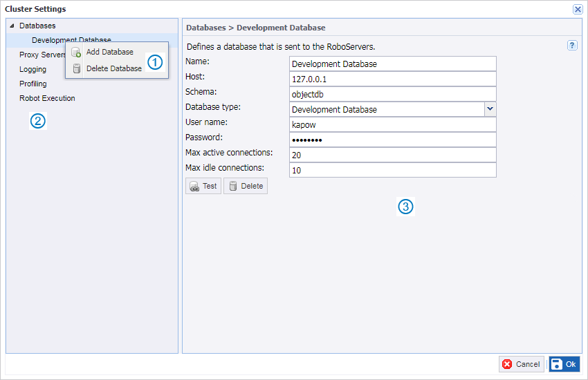Cancel the cluster settings changes
Screen dimensions: 588x380
(x=521, y=364)
